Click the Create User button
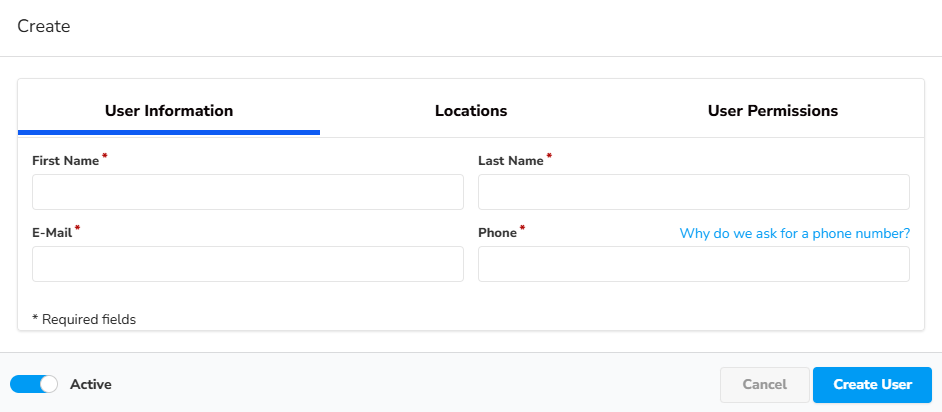Viewport: 942px width, 412px height. click(x=872, y=385)
